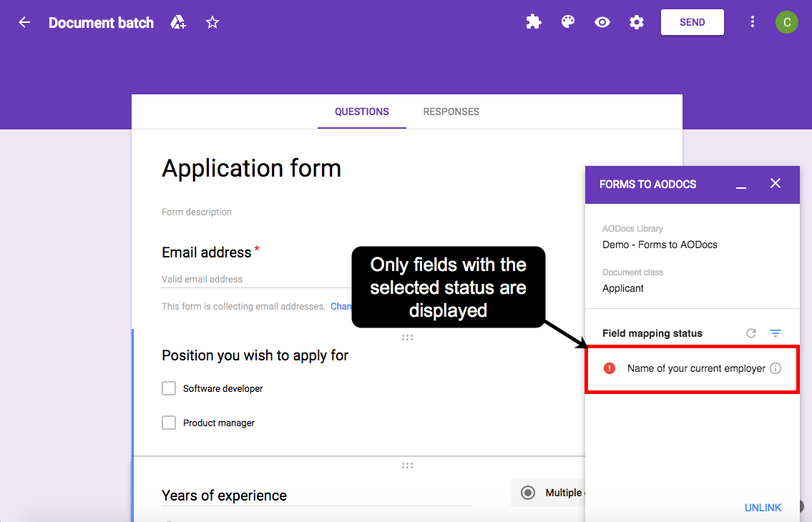Viewport: 812px width, 522px height.
Task: Open the color palette customization icon
Action: (568, 21)
